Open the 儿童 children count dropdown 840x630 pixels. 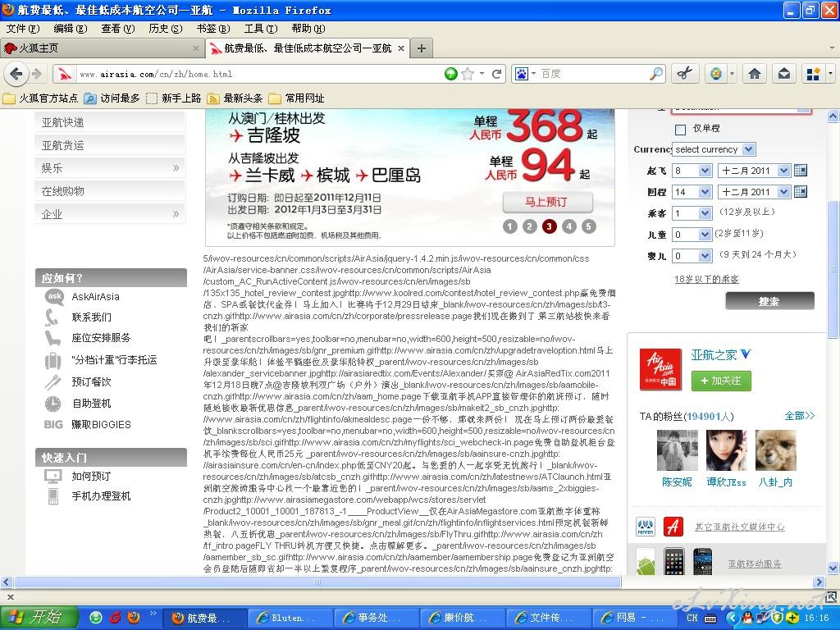(692, 234)
